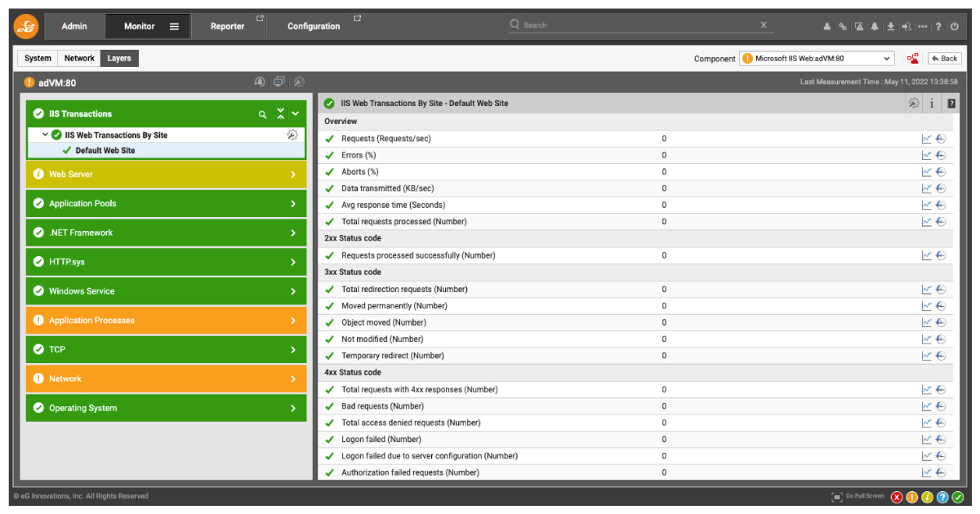The image size is (980, 514).
Task: Open the Component dropdown Microsoft IIS Web:adVM:80
Action: pos(817,59)
